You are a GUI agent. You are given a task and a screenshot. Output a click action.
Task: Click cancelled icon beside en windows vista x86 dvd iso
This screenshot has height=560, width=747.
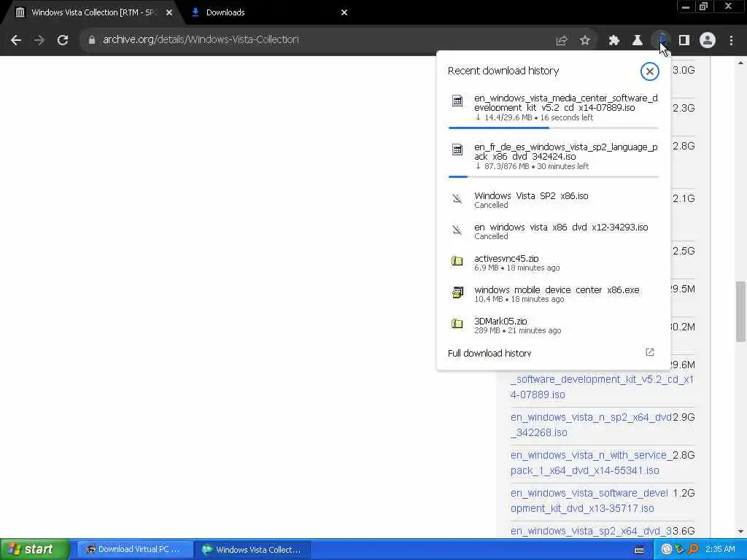click(457, 230)
